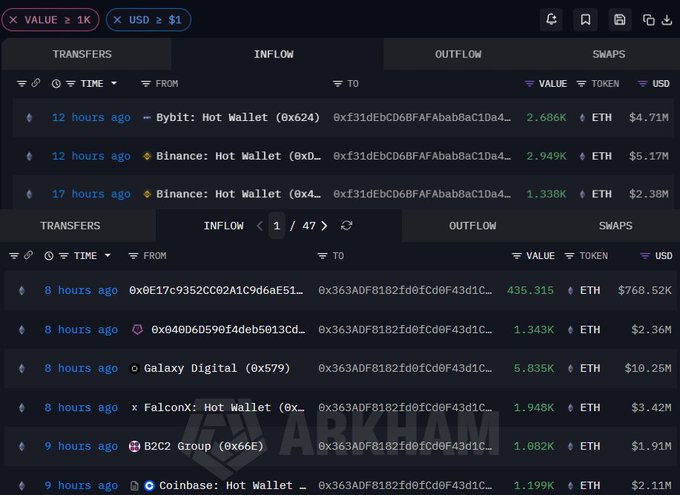Edit the page number field showing 1
The height and width of the screenshot is (495, 680).
pos(277,226)
